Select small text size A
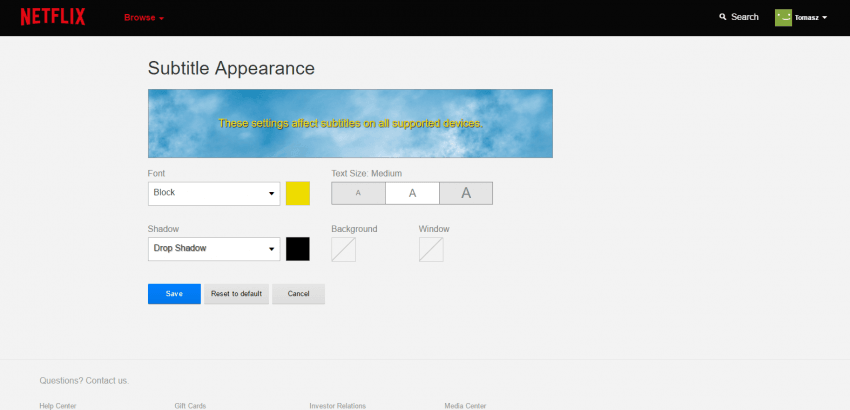The image size is (850, 410). (358, 193)
